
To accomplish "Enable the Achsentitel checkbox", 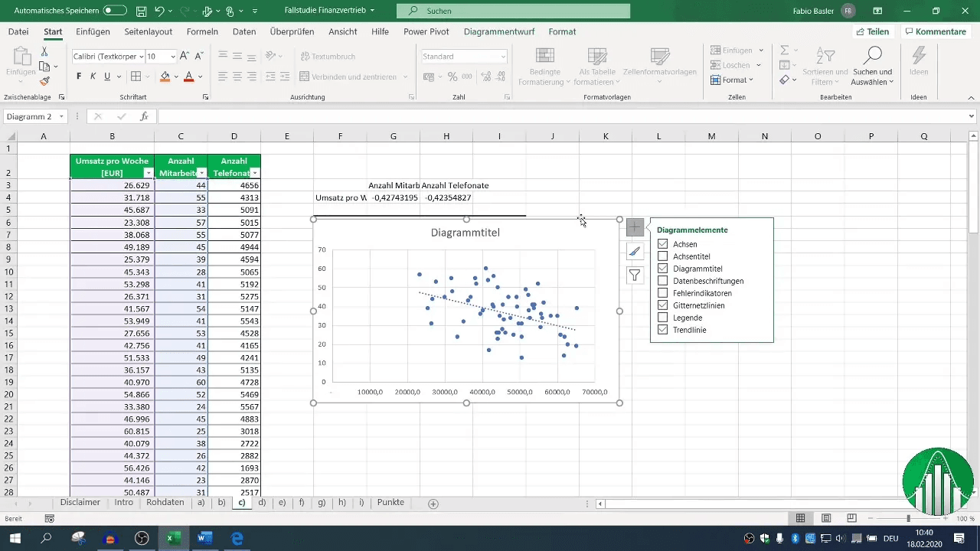I will [x=663, y=256].
